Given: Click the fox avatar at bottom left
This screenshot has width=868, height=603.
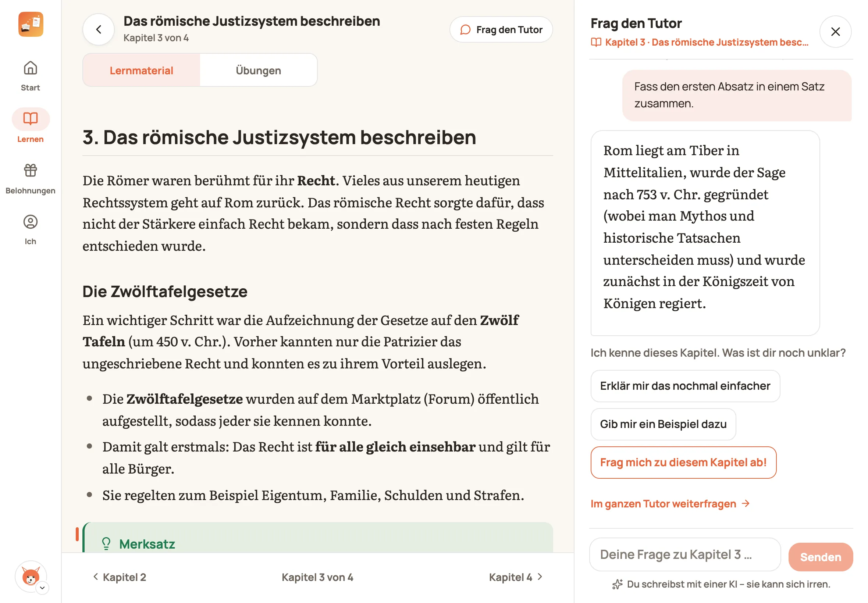Looking at the screenshot, I should 30,576.
